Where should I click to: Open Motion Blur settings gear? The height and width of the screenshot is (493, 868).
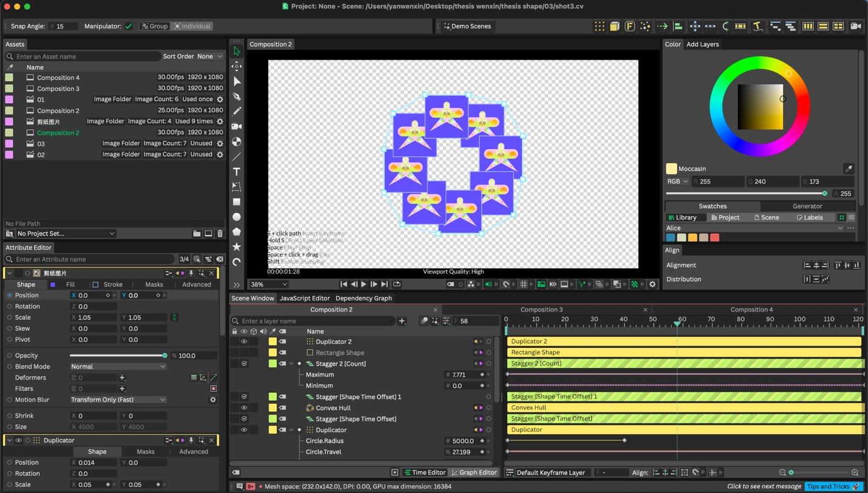pos(213,399)
